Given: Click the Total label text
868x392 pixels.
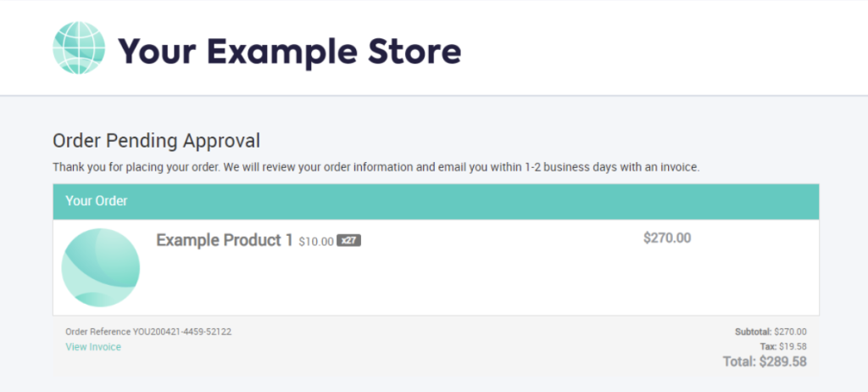Looking at the screenshot, I should pyautogui.click(x=739, y=361).
